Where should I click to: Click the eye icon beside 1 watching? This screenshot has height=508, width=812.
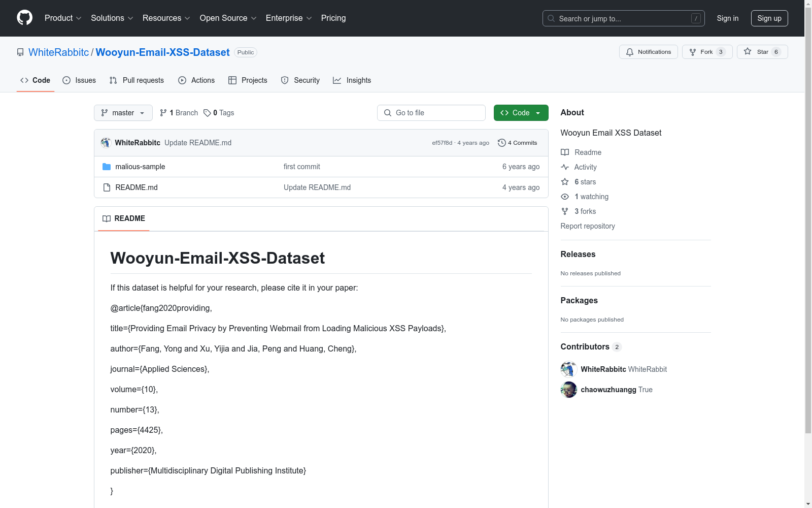565,197
